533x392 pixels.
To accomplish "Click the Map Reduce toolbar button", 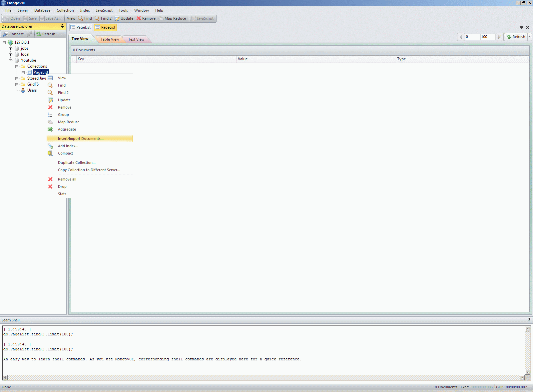I will pyautogui.click(x=172, y=18).
